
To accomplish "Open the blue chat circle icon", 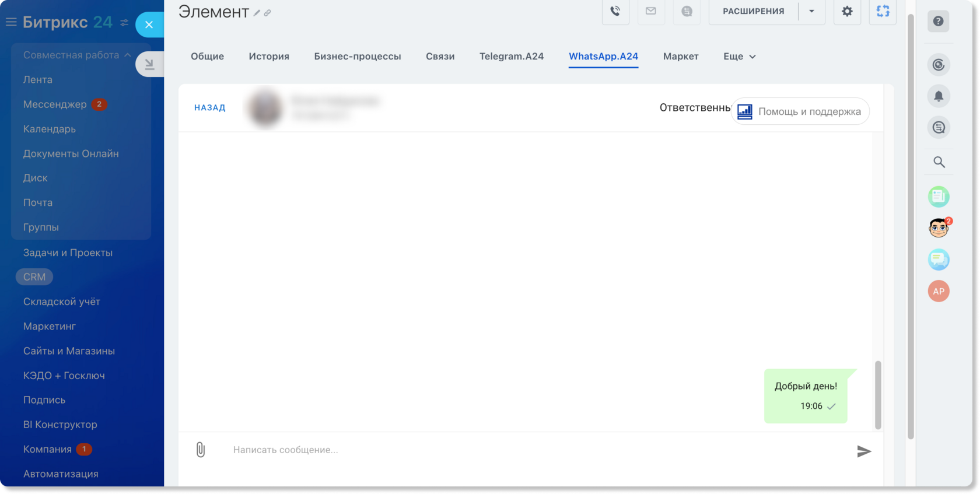I will click(939, 260).
